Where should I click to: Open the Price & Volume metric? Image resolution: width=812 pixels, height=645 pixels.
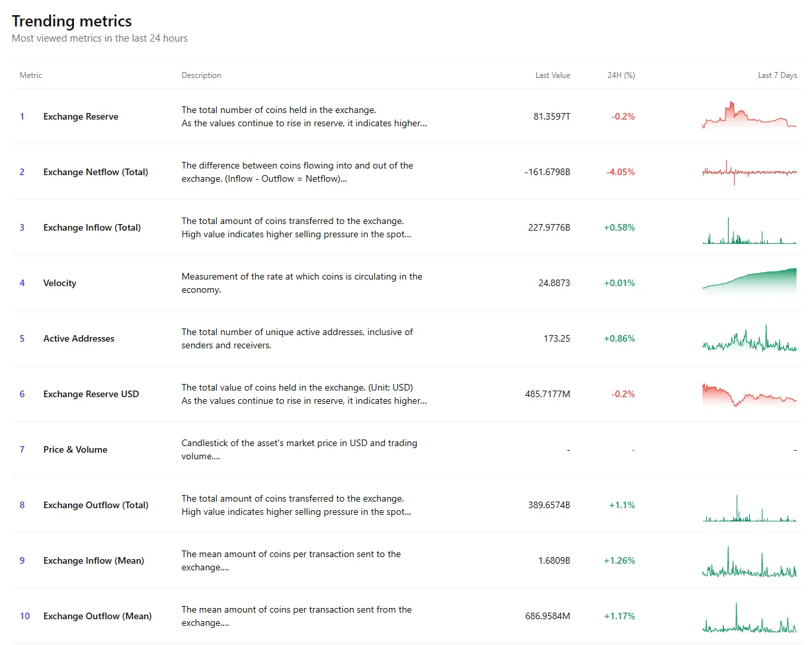tap(75, 449)
